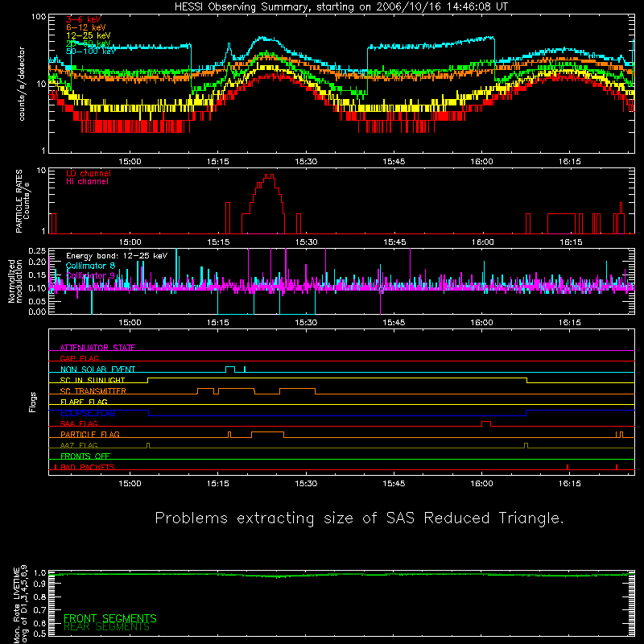Click the 'PARTICLE RATES' axis label
This screenshot has width=644, height=644.
19,201
